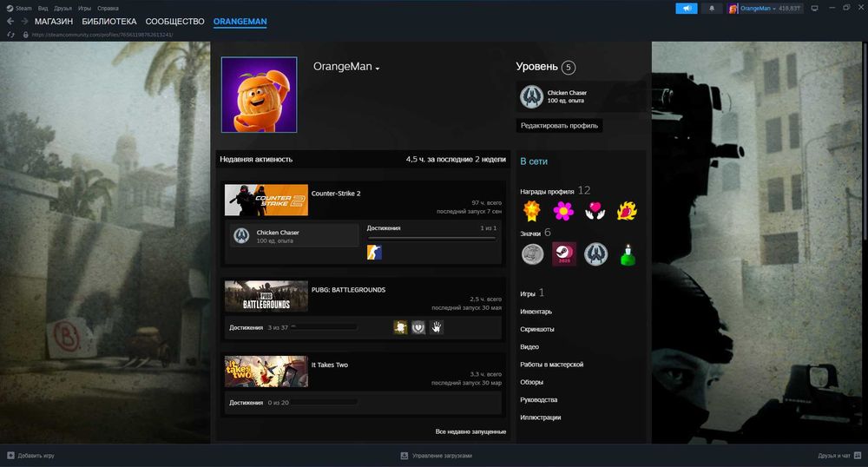Click the Инвентарь link
This screenshot has height=467, width=868.
[536, 312]
